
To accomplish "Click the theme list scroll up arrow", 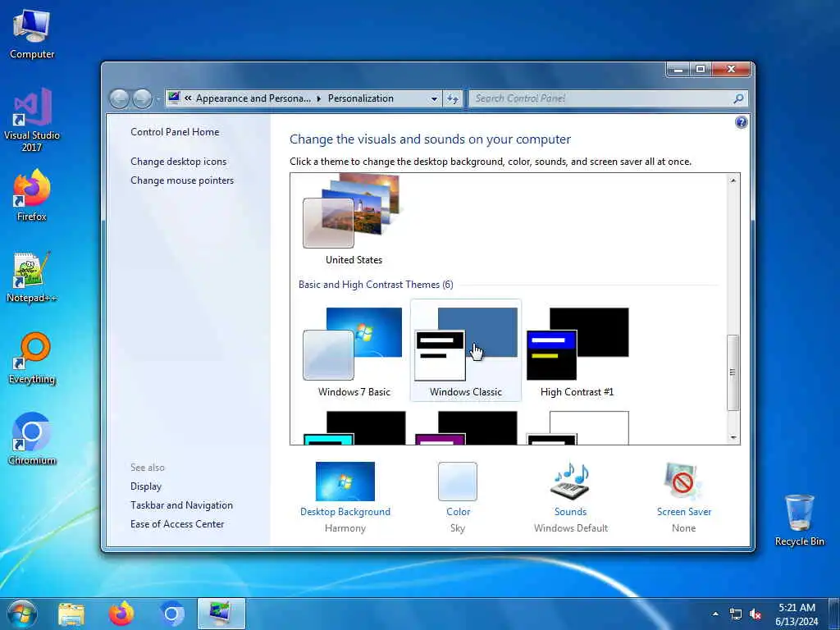I will tap(733, 180).
